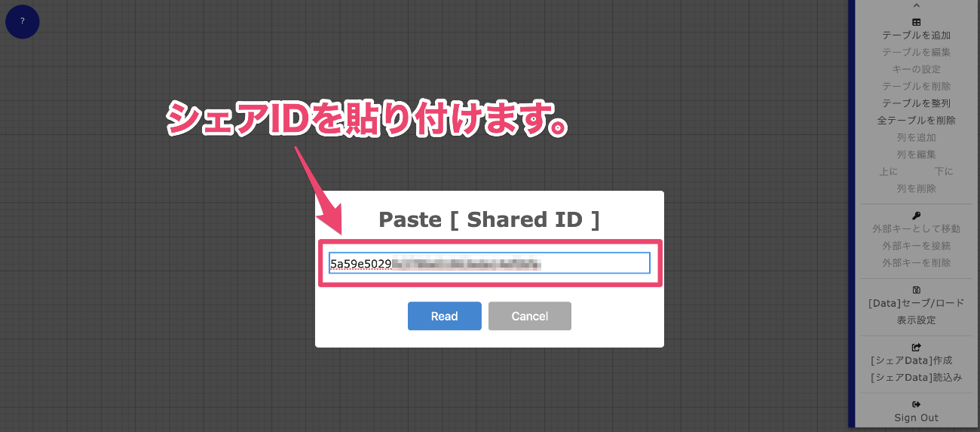The image size is (980, 432).
Task: Choose 列を編集 menu entry
Action: (x=916, y=155)
